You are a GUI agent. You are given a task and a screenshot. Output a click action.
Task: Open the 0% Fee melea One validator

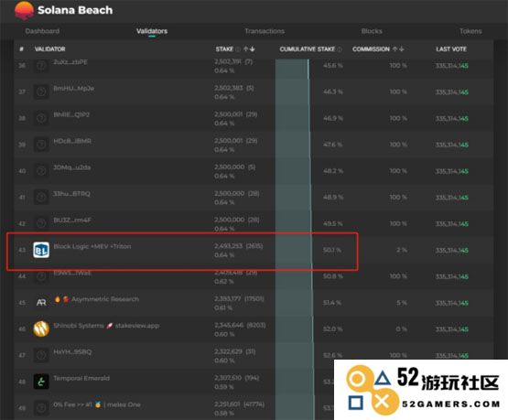pos(97,404)
